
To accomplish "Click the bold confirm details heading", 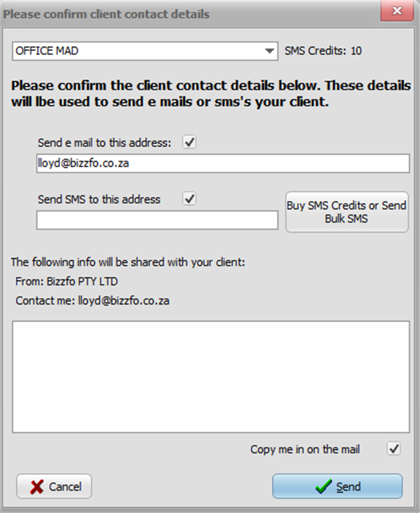I will click(x=209, y=93).
